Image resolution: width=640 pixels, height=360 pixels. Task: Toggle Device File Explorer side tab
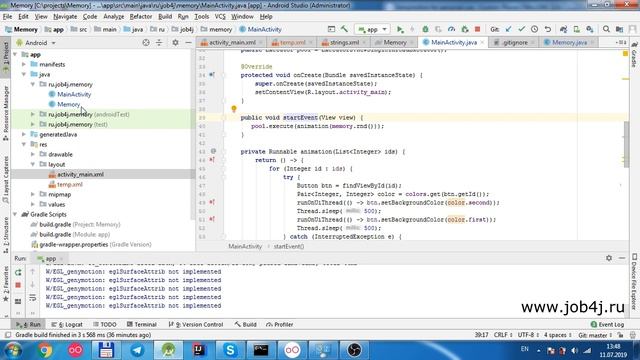click(x=634, y=282)
